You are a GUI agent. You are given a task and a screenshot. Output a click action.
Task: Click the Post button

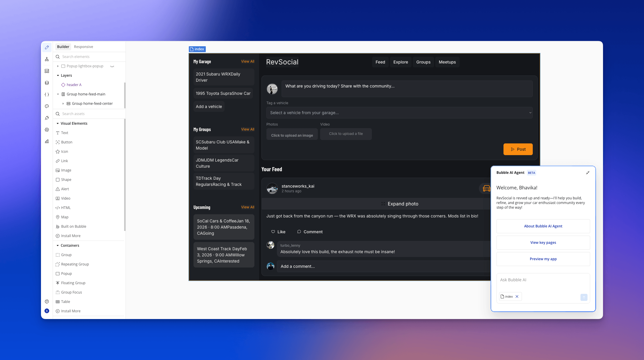(518, 149)
